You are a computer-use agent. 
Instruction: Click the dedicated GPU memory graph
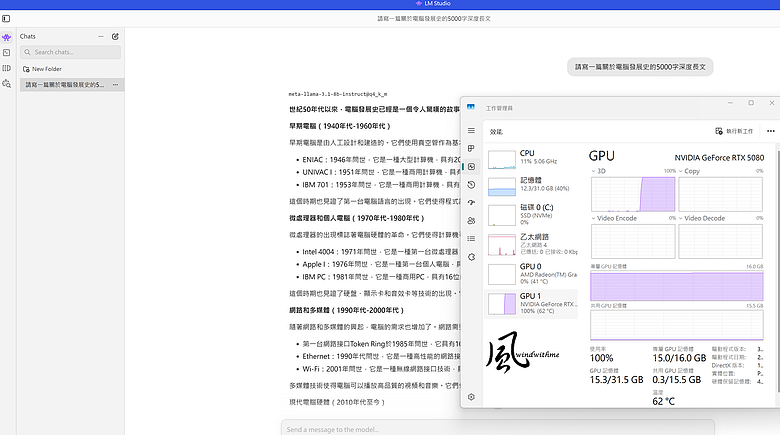[677, 287]
